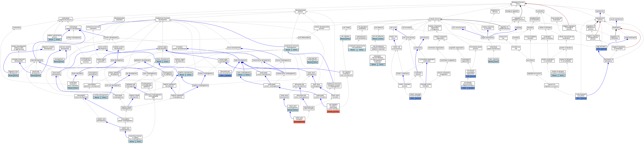
Task: Click the 'system development' node
Action: click(111, 38)
